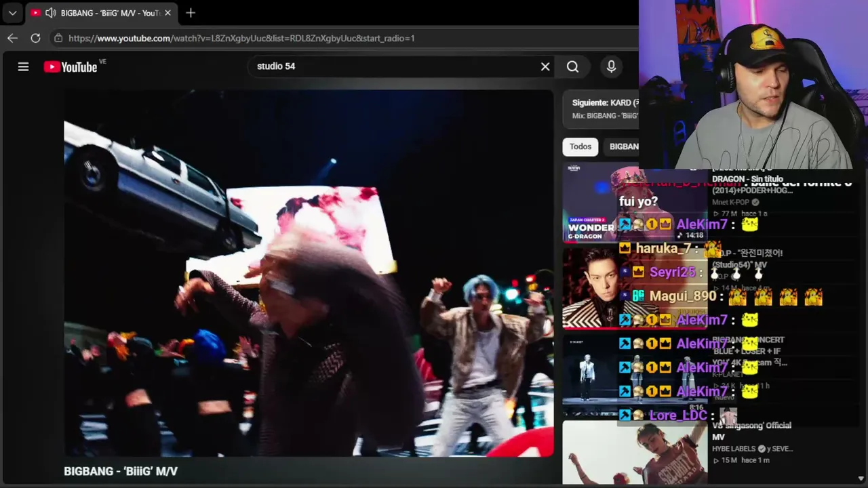Run search with the magnifier button
This screenshot has width=868, height=488.
(573, 66)
